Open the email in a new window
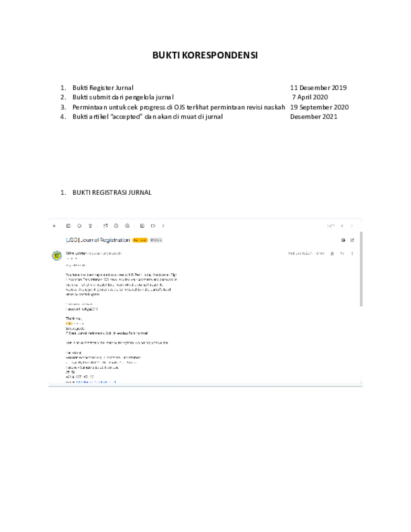411x532 pixels. pos(352,240)
